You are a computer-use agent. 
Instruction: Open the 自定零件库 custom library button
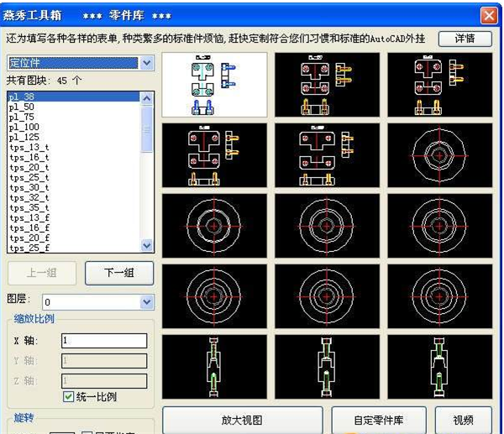[x=380, y=420]
